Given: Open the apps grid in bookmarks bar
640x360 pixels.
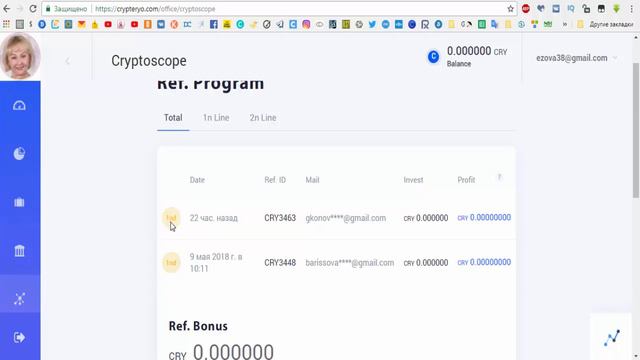Looking at the screenshot, I should pyautogui.click(x=6, y=24).
